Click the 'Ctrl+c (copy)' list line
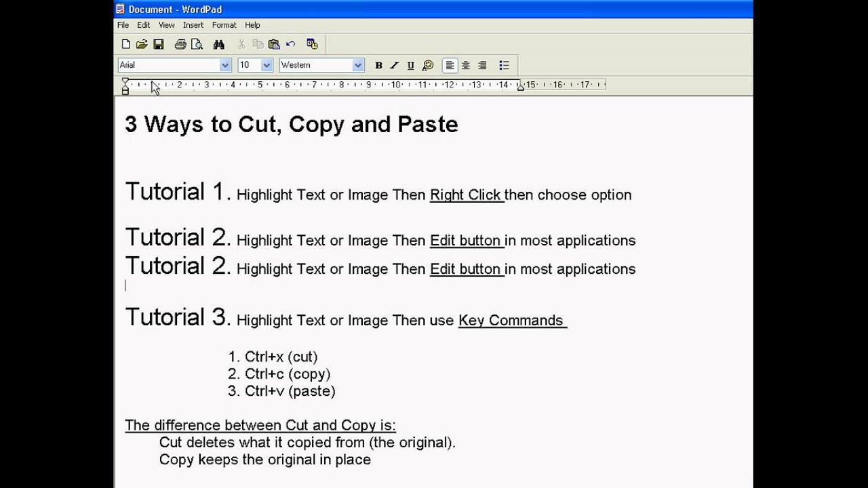Viewport: 868px width, 488px height. click(x=279, y=374)
